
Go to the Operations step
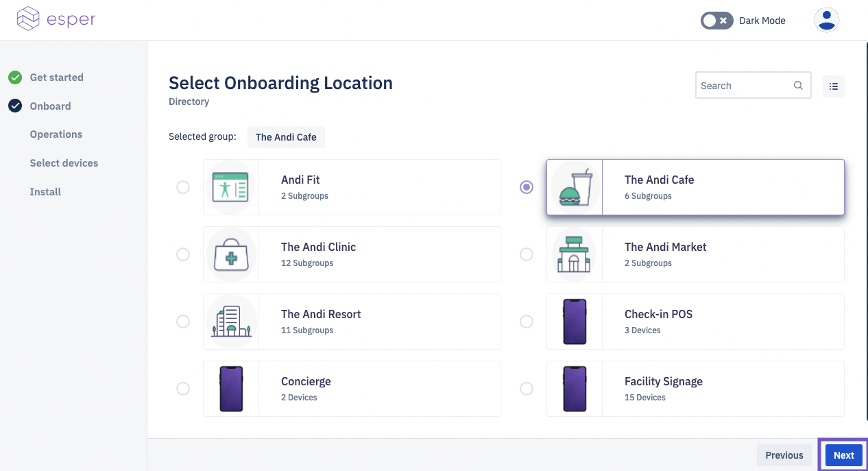coord(56,134)
